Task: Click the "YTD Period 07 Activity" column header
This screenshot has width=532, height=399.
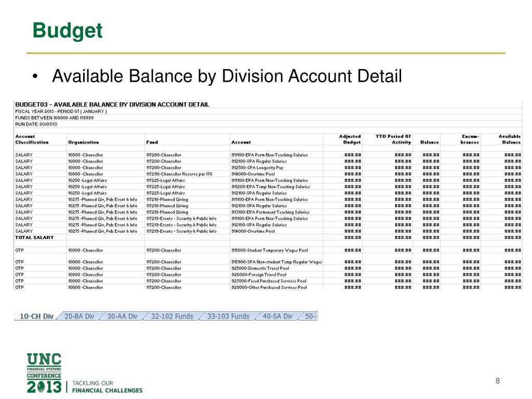Action: click(393, 139)
